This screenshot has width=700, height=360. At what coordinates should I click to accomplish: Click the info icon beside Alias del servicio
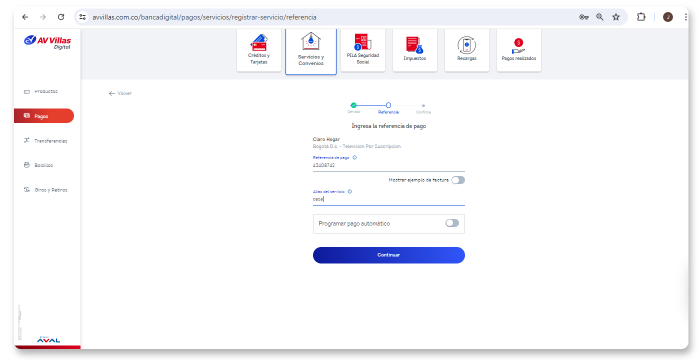350,192
